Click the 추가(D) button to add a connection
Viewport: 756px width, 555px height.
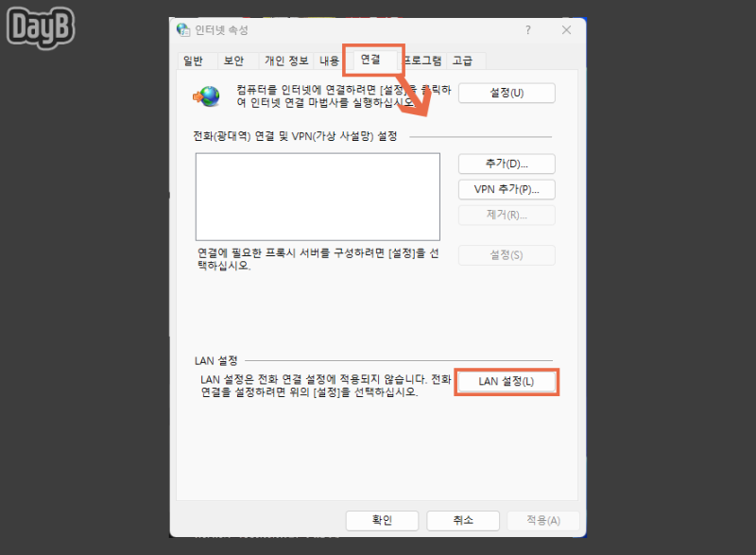[506, 163]
